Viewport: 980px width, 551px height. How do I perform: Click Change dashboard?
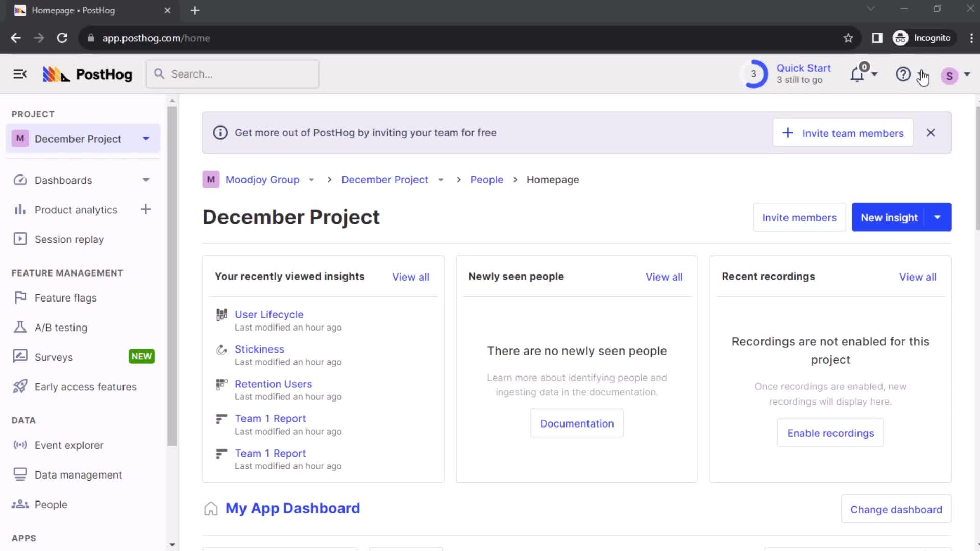tap(896, 509)
